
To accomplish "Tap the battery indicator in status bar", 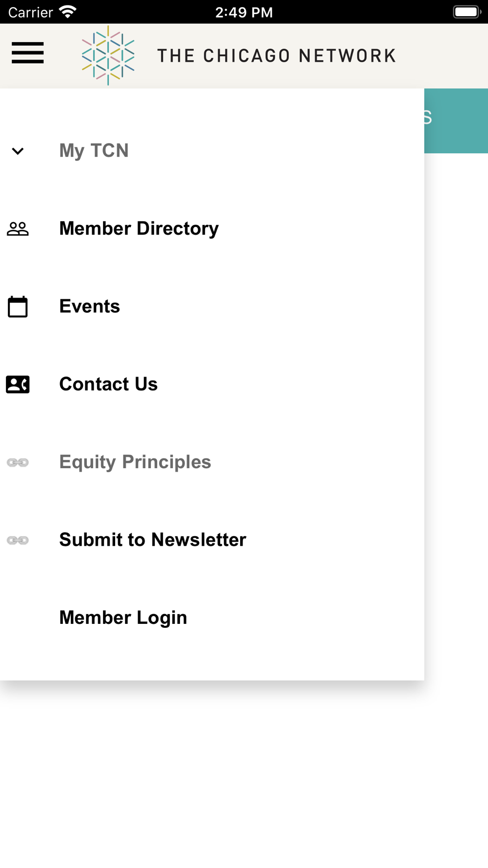I will coord(467,12).
